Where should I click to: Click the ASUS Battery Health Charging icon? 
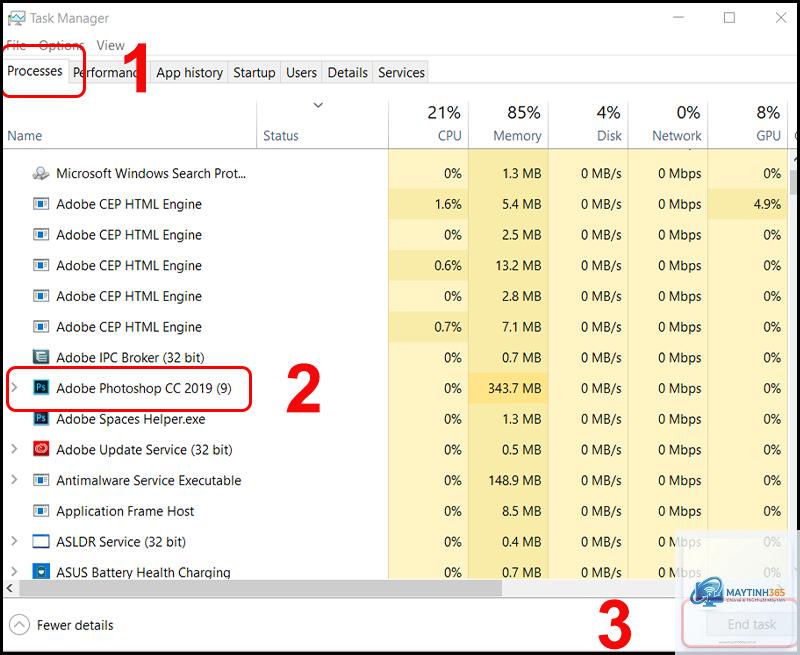pos(41,571)
